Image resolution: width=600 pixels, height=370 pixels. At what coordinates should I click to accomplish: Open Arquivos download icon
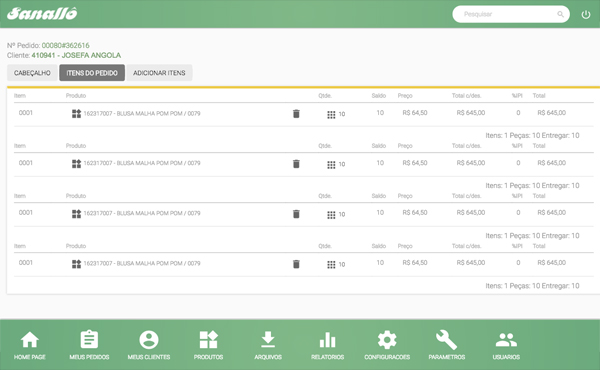pyautogui.click(x=268, y=339)
